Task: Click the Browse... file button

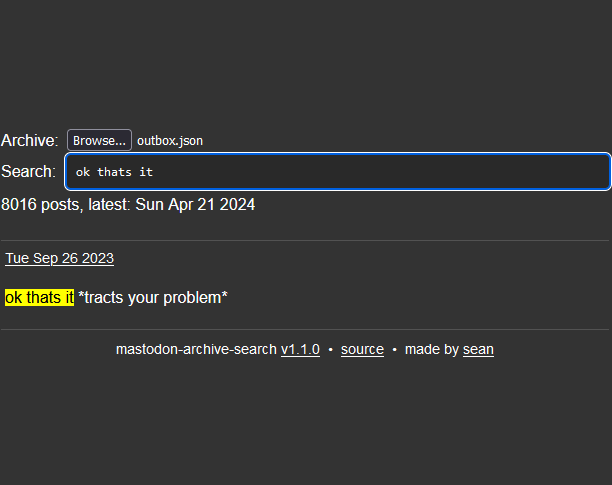Action: click(x=99, y=141)
